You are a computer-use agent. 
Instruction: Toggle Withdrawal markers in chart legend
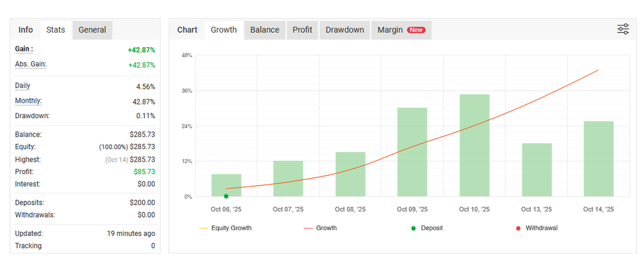(x=535, y=228)
